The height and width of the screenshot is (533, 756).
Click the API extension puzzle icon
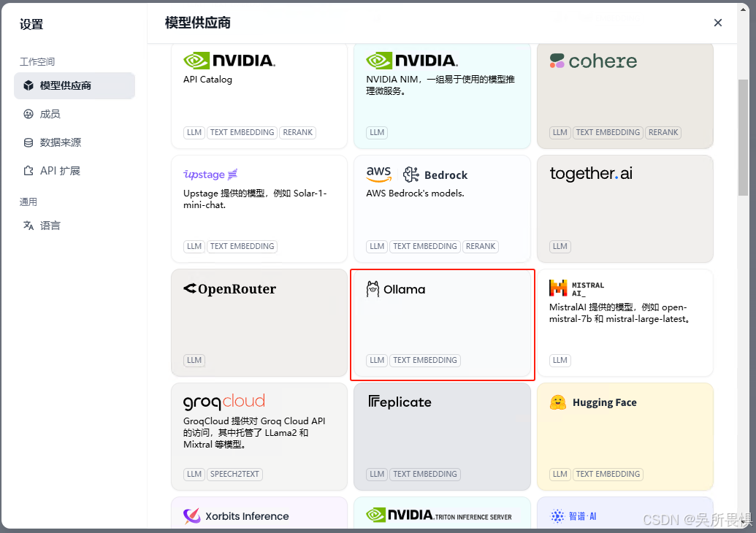[x=28, y=171]
